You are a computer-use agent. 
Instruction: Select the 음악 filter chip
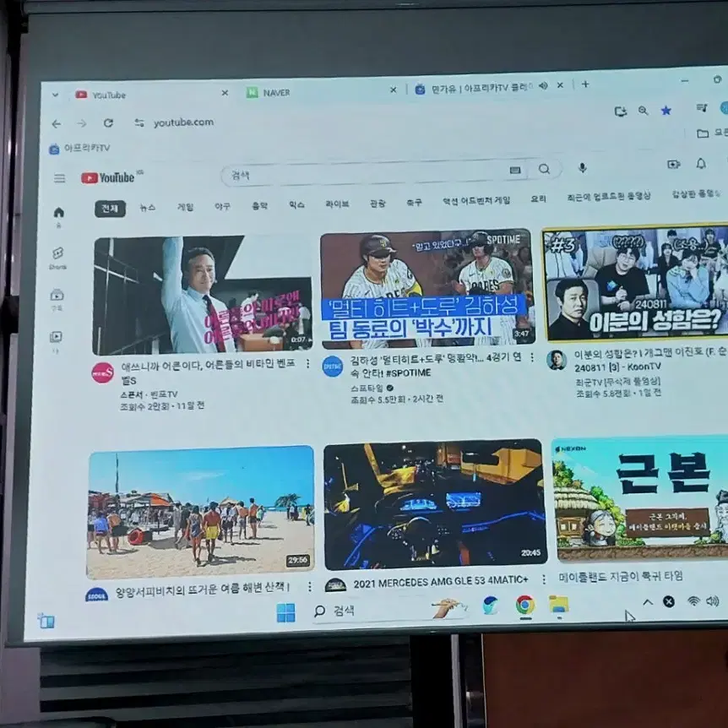tap(259, 205)
